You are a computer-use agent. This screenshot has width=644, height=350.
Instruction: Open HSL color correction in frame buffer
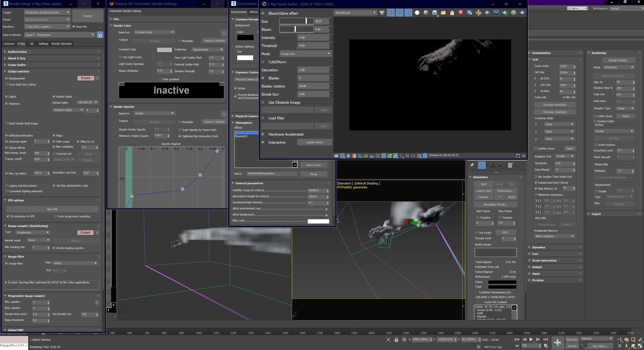(360, 156)
